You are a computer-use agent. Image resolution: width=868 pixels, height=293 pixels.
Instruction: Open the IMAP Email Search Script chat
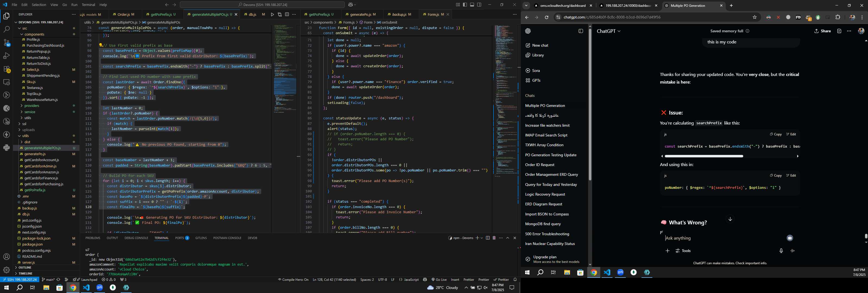546,135
